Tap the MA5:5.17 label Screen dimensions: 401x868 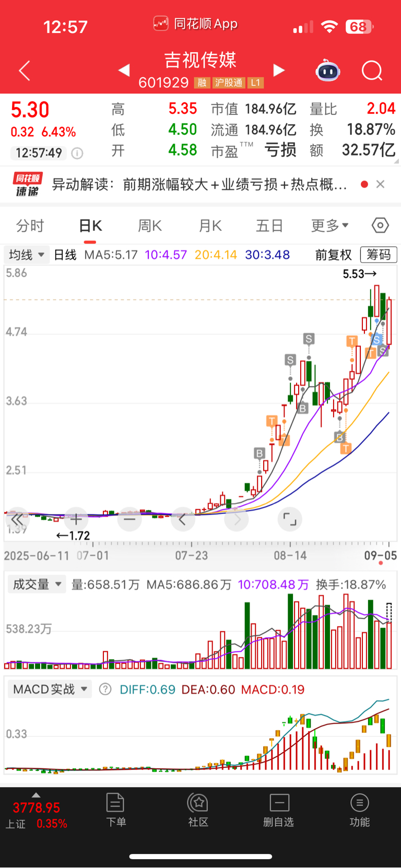tap(111, 255)
